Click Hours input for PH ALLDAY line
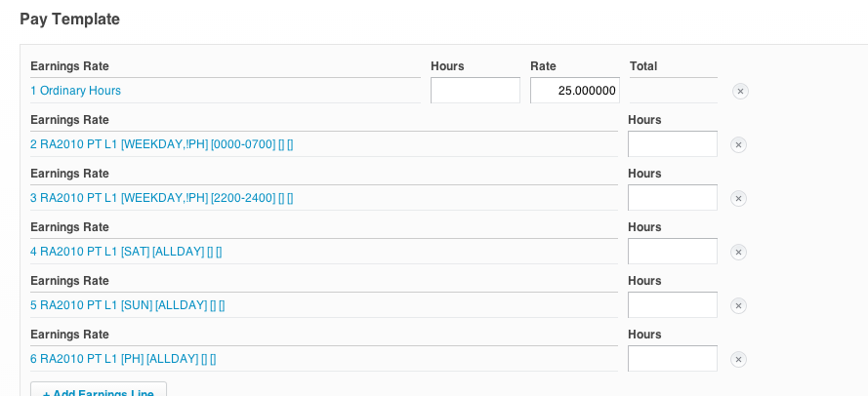 [672, 359]
